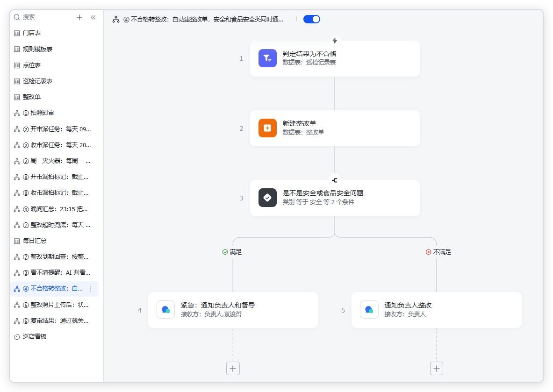Click the purple filter trigger node icon
This screenshot has height=392, width=553.
[x=267, y=58]
